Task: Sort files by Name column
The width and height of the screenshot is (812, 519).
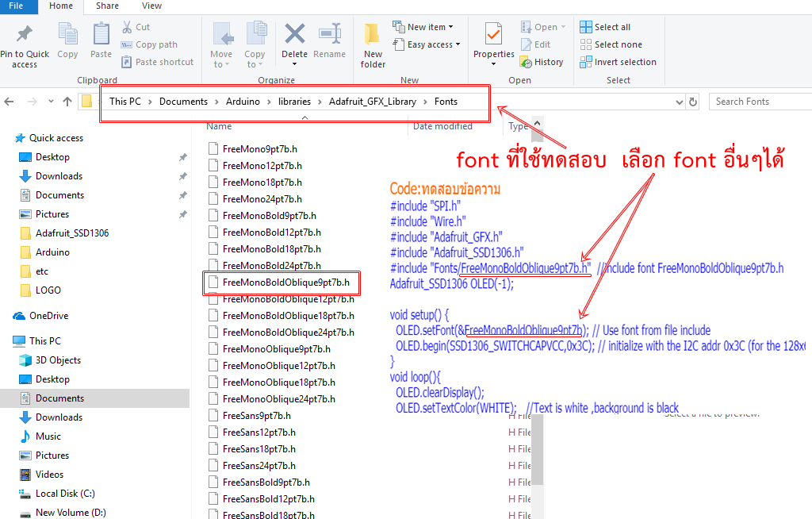Action: coord(219,126)
